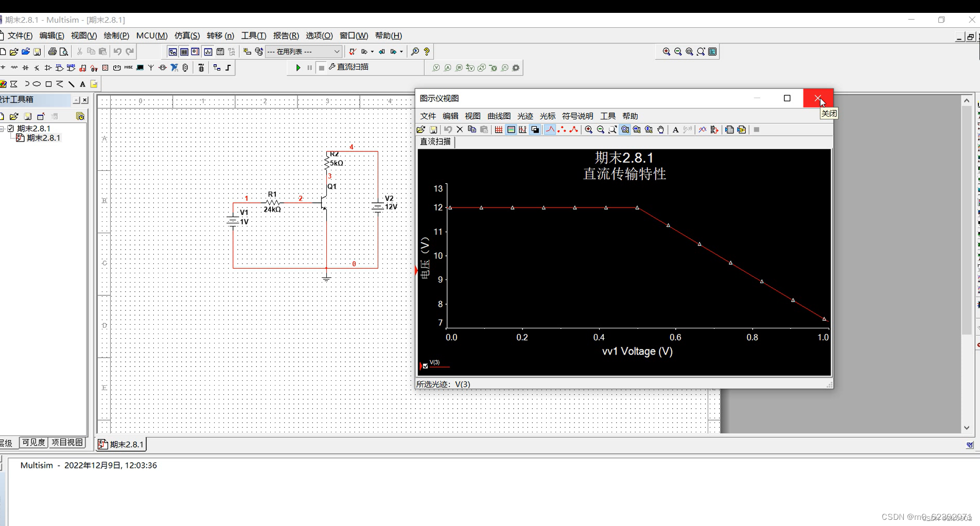Image resolution: width=980 pixels, height=526 pixels.
Task: Open the simulation settings gear icon
Action: coord(516,67)
